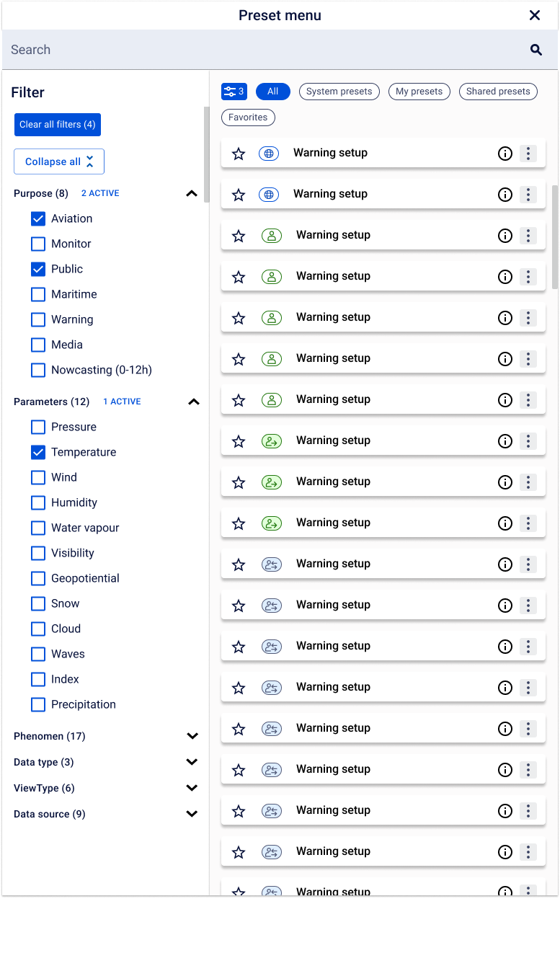Screen dimensions: 560x953
Task: Select the Favorites filter chip
Action: [x=248, y=118]
